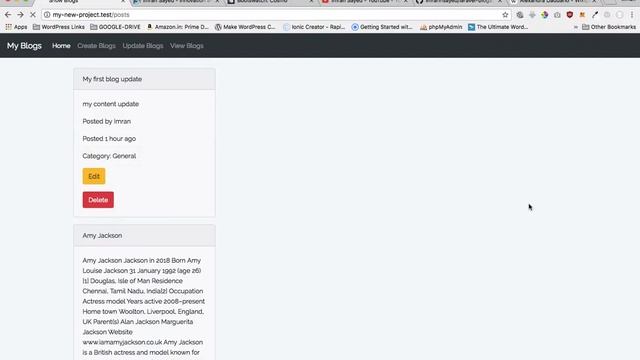Click Posted 1 hour ago text
This screenshot has width=640, height=360.
109,139
